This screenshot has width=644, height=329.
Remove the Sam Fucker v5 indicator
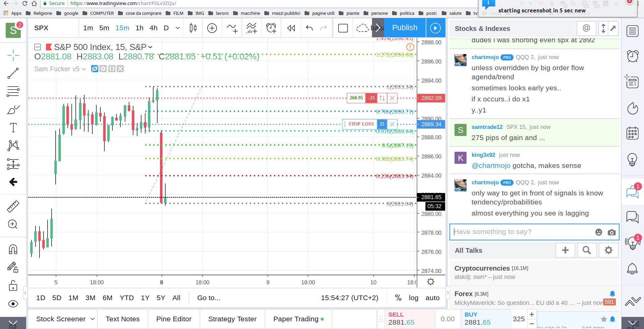tap(120, 69)
